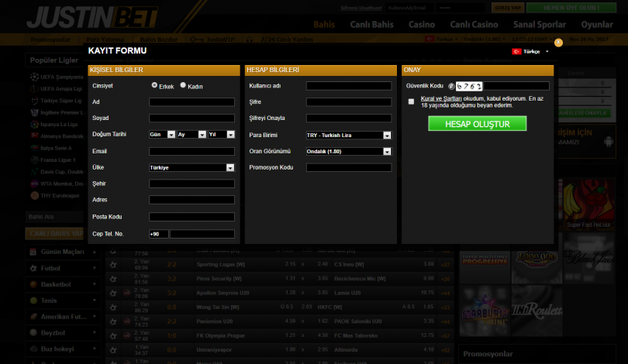Open the Casino menu tab

(x=421, y=25)
